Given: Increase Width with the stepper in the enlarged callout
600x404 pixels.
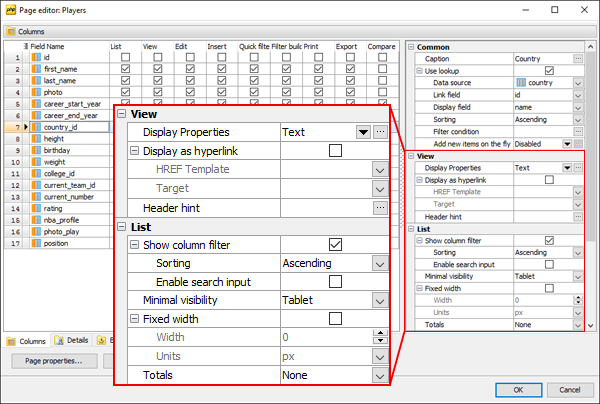Looking at the screenshot, I should pos(380,334).
